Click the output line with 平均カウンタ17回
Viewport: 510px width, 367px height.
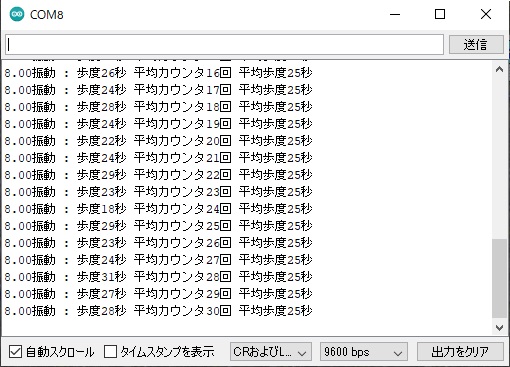159,90
